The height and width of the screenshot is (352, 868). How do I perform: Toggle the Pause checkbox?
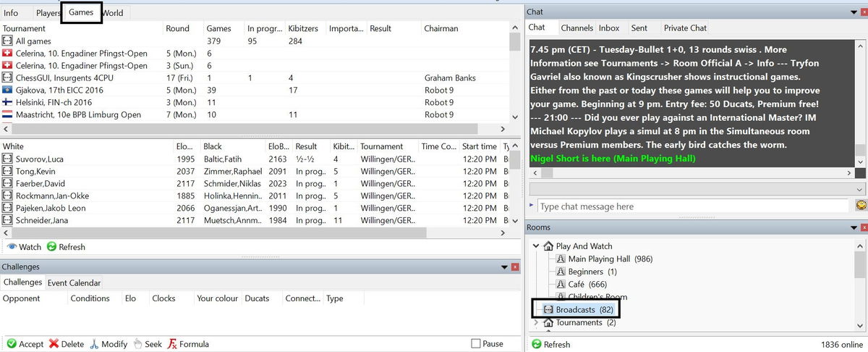[x=475, y=344]
